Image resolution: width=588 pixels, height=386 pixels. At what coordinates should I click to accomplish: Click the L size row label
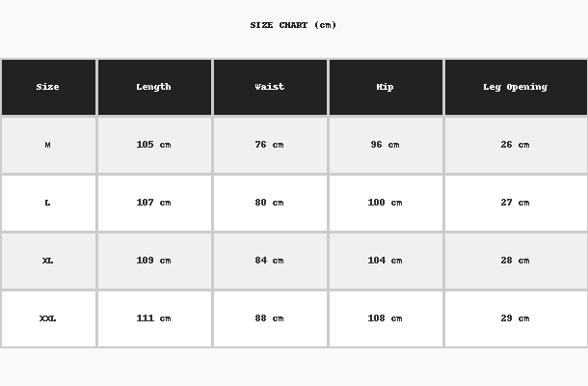[x=48, y=203]
